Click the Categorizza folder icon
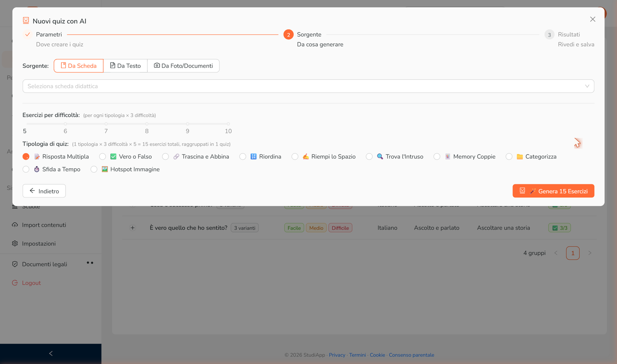The image size is (617, 364). click(x=520, y=157)
